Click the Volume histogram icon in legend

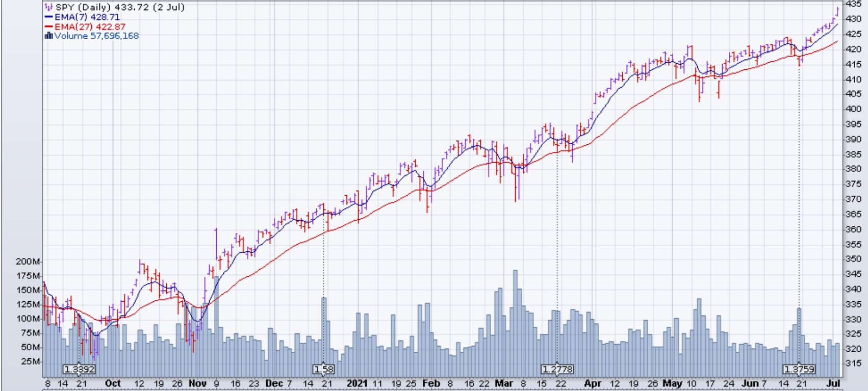(49, 36)
